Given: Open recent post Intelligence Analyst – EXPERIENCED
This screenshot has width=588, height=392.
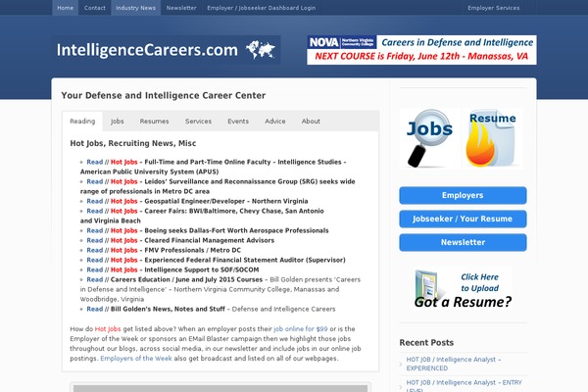Looking at the screenshot, I should pos(454,364).
